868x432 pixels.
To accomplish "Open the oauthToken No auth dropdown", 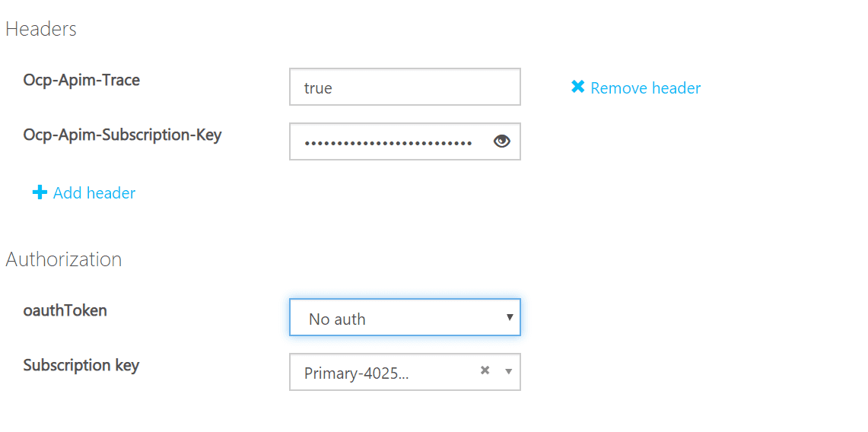I will 405,317.
